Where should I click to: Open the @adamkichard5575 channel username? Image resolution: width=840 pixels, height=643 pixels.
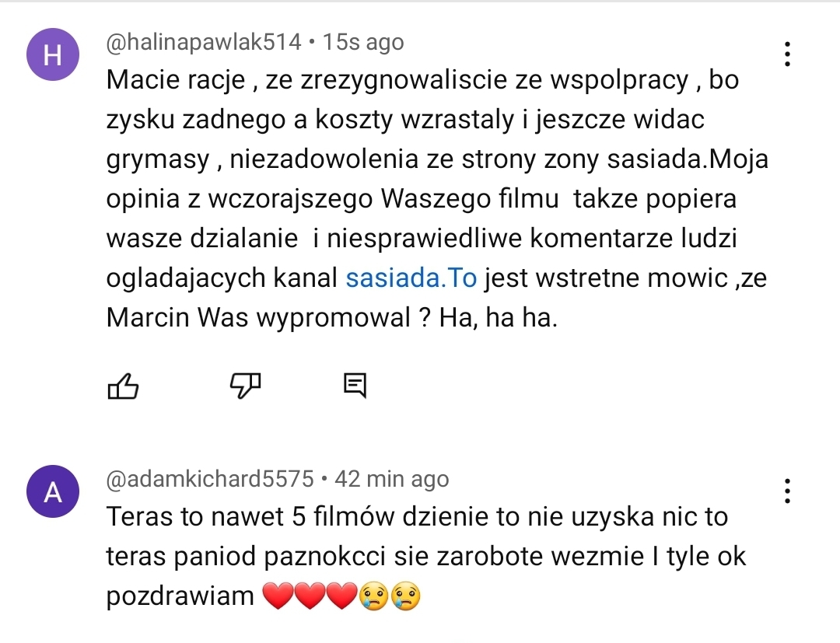[x=209, y=479]
